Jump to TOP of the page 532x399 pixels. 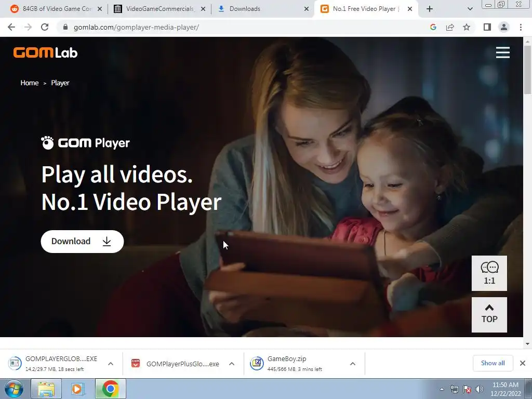pos(489,314)
